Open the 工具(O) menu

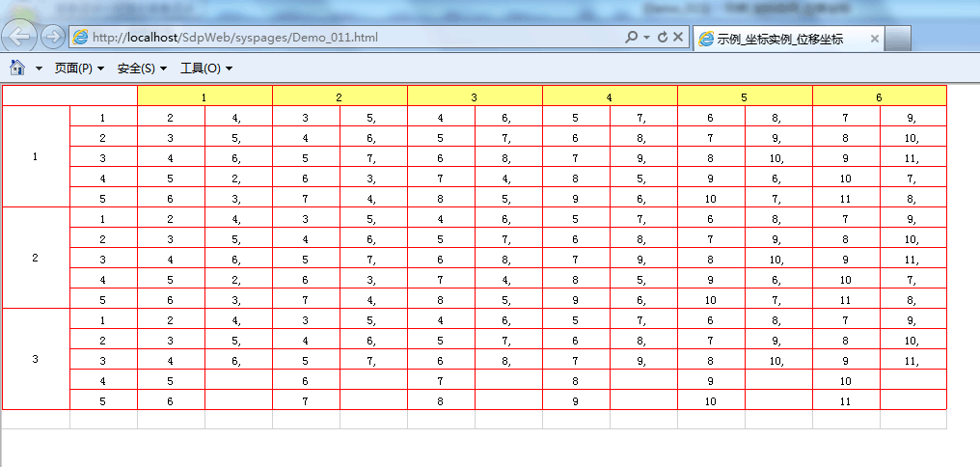[x=206, y=69]
